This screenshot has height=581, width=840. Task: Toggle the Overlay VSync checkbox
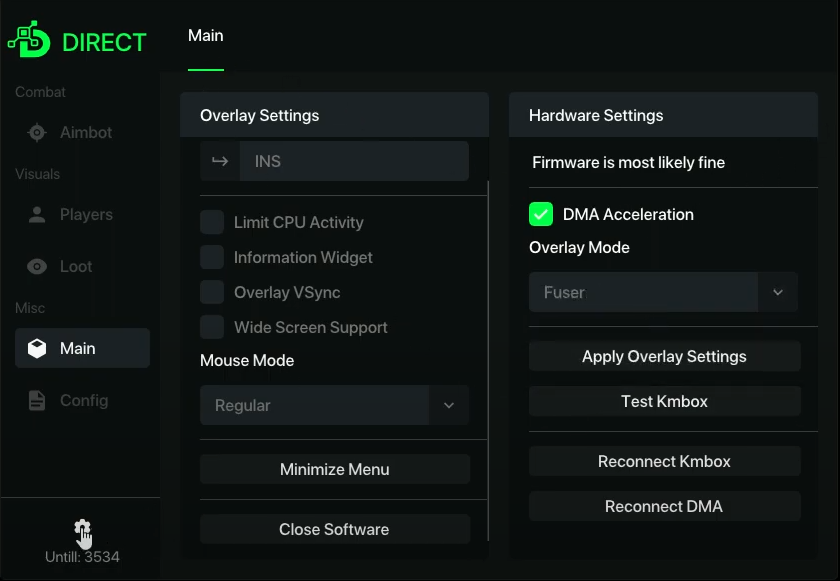click(x=212, y=293)
